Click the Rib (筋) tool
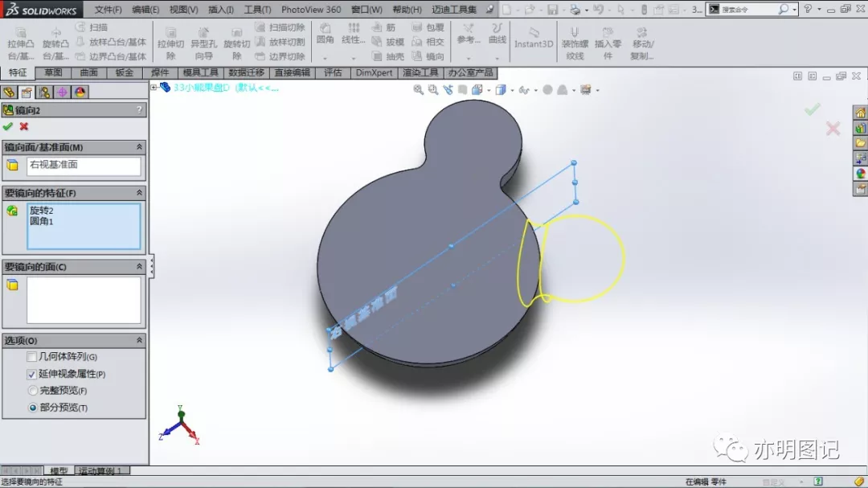The image size is (868, 488). click(x=384, y=27)
